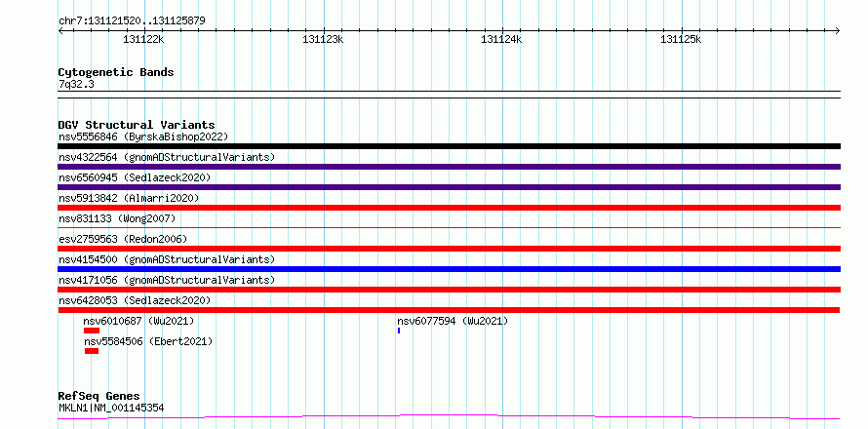Click the purple nsv4322564 variant bar
This screenshot has width=868, height=429.
click(x=449, y=167)
